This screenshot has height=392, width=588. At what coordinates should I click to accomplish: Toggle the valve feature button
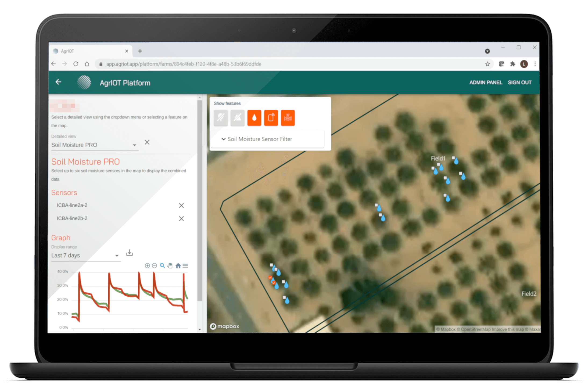click(x=288, y=118)
